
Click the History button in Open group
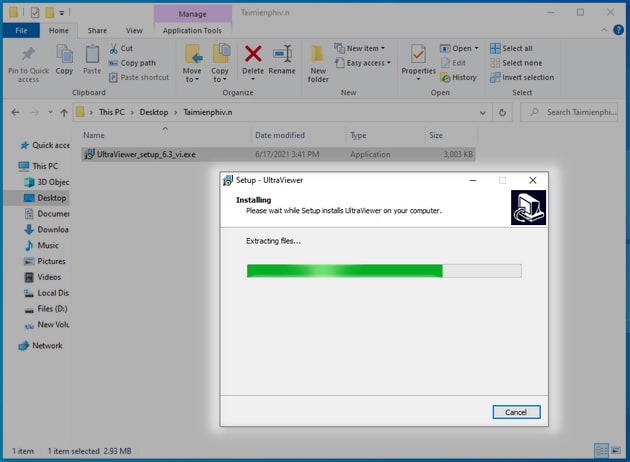(458, 77)
